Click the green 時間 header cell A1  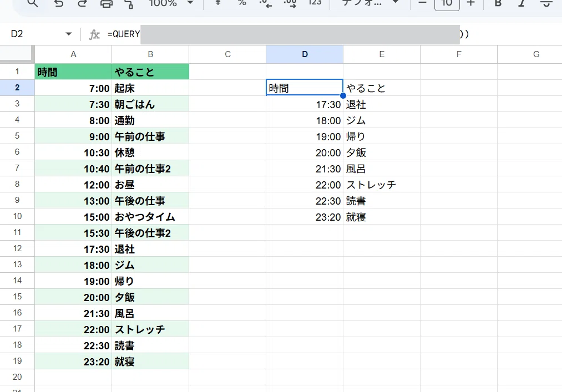(x=73, y=72)
